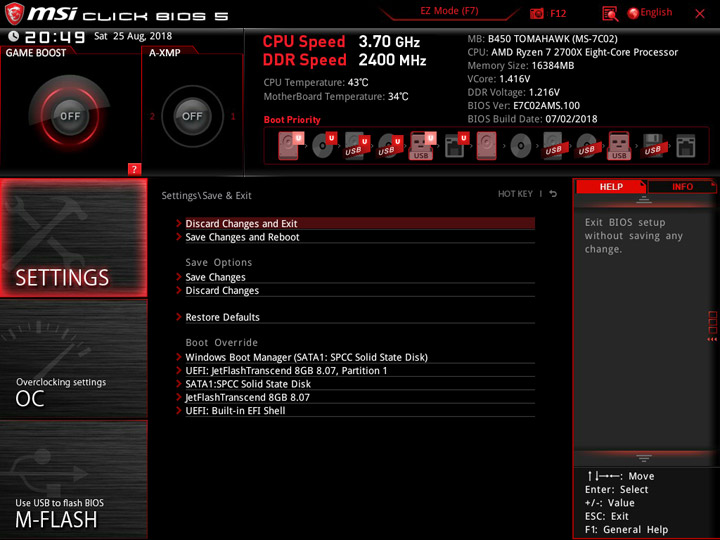Open the BIOS search magnifier icon
Image resolution: width=720 pixels, height=540 pixels.
pos(610,14)
